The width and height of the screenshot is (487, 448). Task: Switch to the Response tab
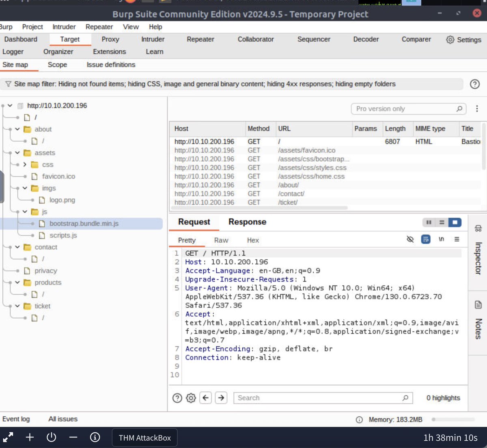click(247, 222)
